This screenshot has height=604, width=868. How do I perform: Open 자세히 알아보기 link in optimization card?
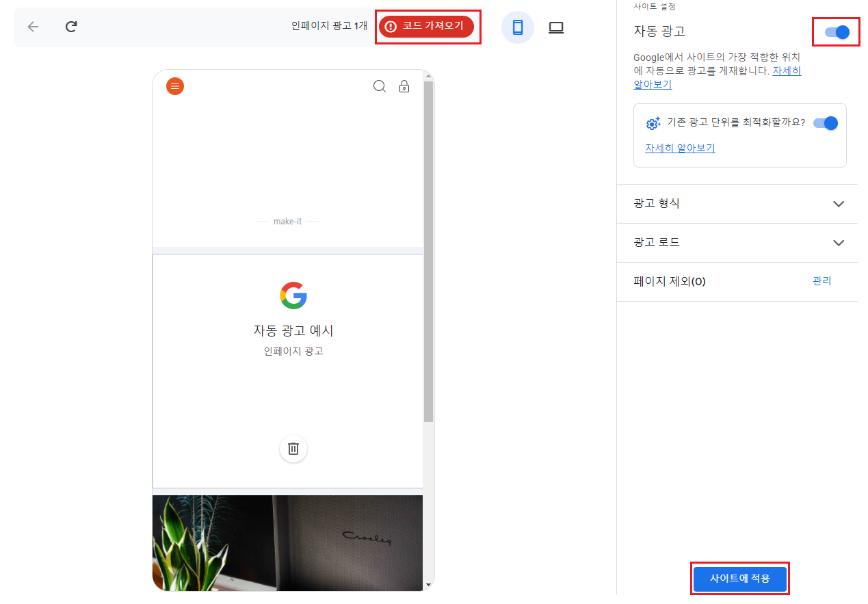pyautogui.click(x=680, y=148)
